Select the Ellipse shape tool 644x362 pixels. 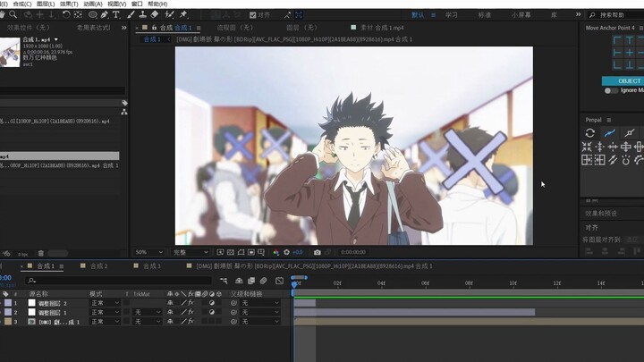(93, 15)
